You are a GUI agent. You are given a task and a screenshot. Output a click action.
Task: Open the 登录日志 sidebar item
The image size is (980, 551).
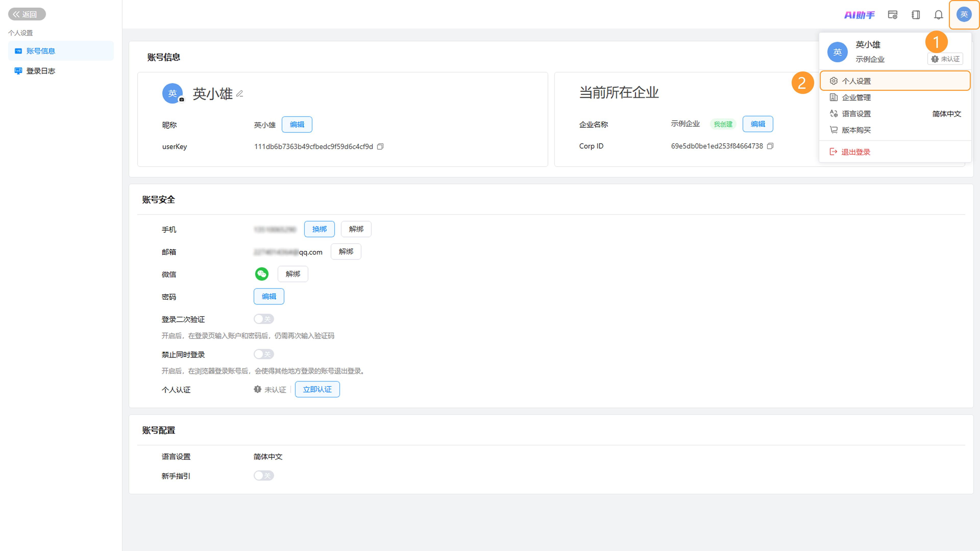[61, 71]
